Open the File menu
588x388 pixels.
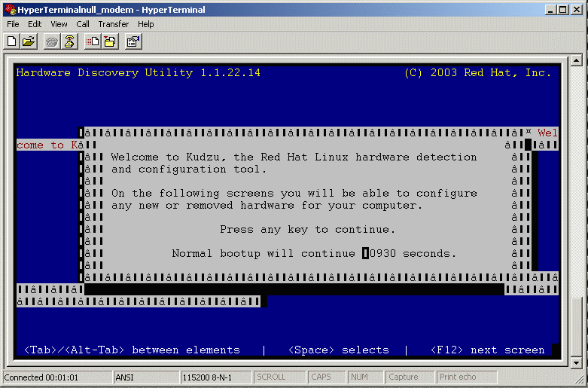pyautogui.click(x=13, y=24)
